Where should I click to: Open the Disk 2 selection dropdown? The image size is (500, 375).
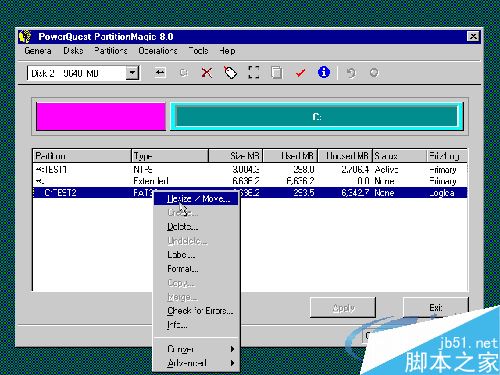(x=132, y=73)
